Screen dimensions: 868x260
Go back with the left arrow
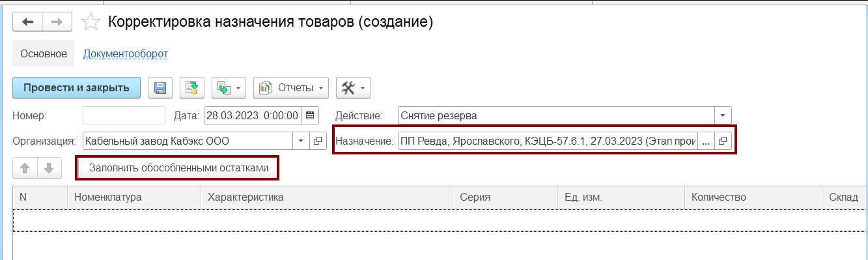click(x=27, y=22)
